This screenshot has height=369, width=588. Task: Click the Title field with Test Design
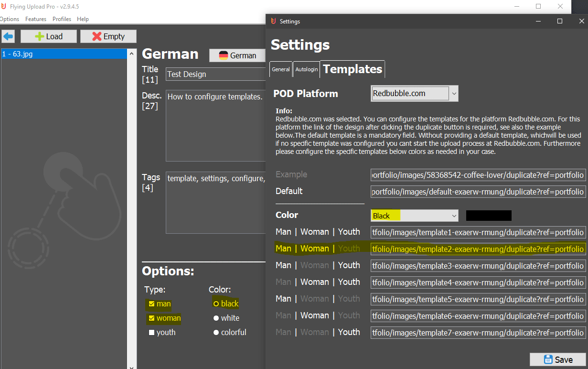(x=215, y=74)
